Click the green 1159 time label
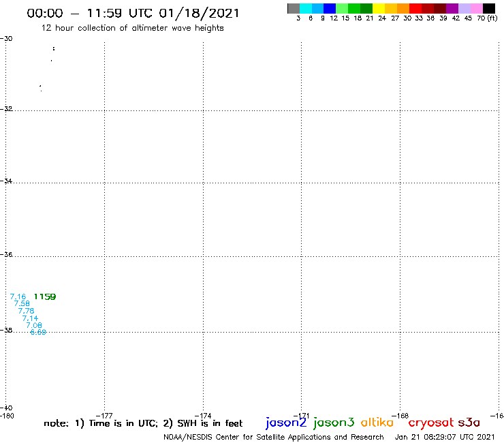Viewport: 504px width, 443px height. (x=45, y=296)
